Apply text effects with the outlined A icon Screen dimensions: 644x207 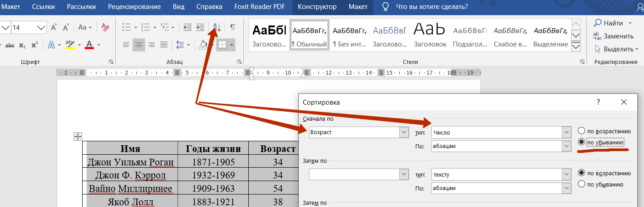point(51,45)
